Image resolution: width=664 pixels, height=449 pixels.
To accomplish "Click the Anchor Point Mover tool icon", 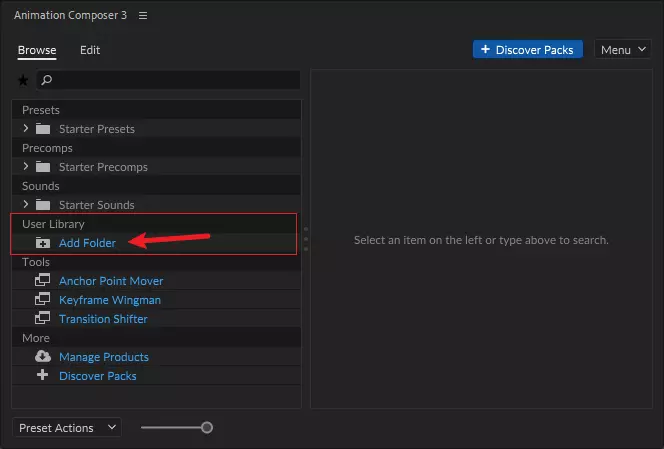I will (x=42, y=280).
